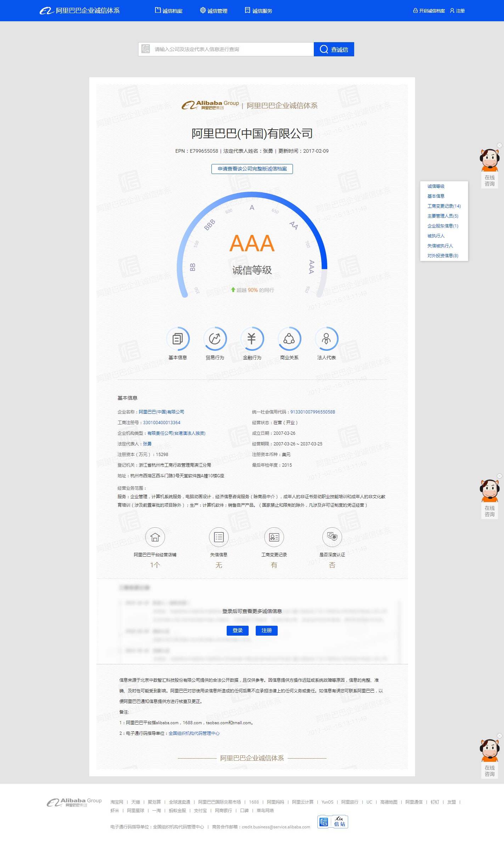504x850 pixels.
Task: Close the top 在线咨询 floating widget
Action: point(499,145)
